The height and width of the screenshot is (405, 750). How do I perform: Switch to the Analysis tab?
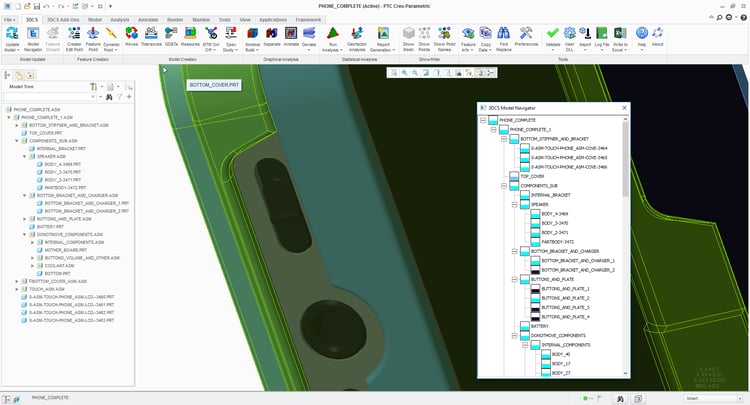tap(120, 20)
